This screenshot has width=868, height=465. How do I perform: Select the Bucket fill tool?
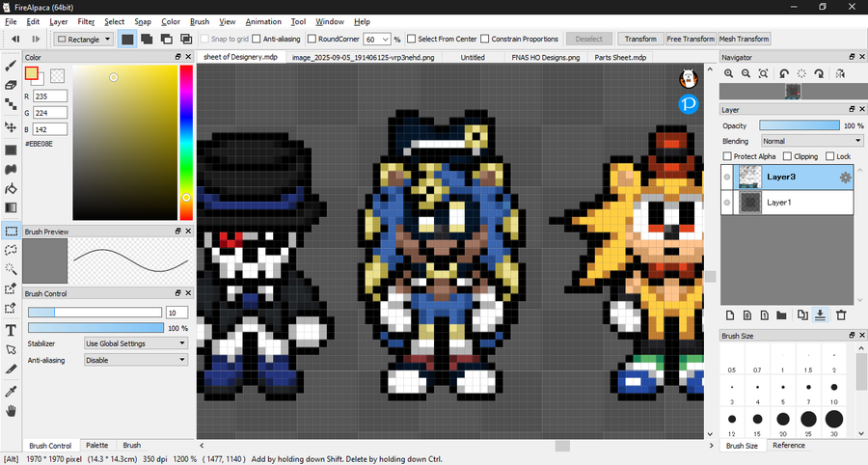pos(11,189)
